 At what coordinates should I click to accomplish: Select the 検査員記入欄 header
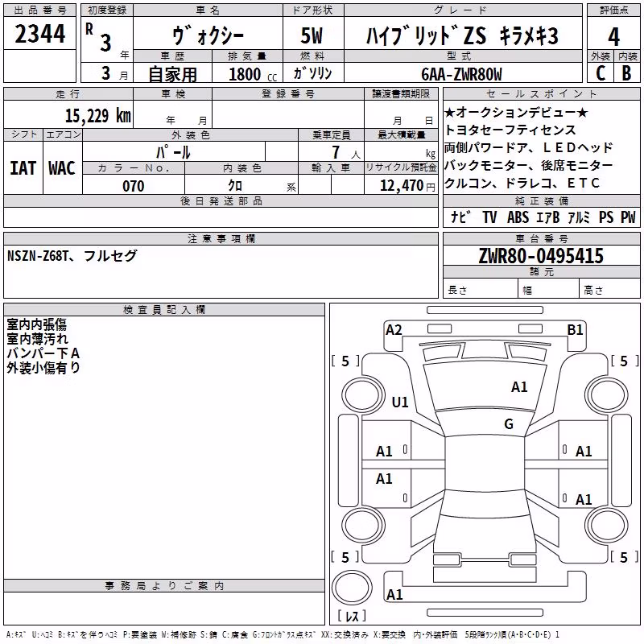(x=164, y=310)
